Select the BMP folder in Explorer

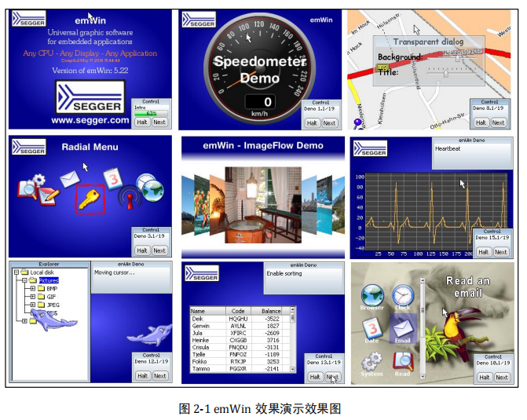(x=48, y=289)
